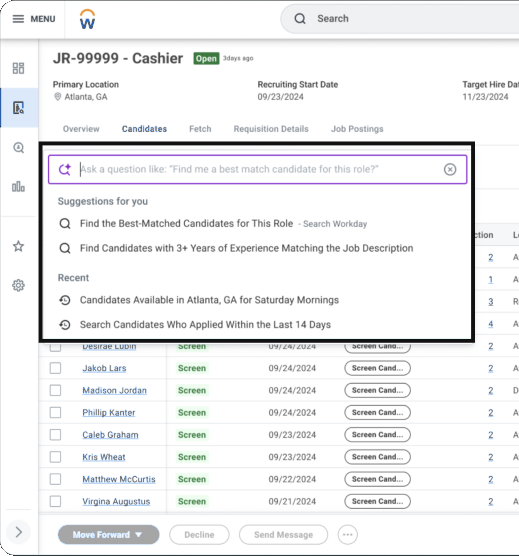Tick the checkbox for Matthew McCurtis
The image size is (519, 556).
55,479
